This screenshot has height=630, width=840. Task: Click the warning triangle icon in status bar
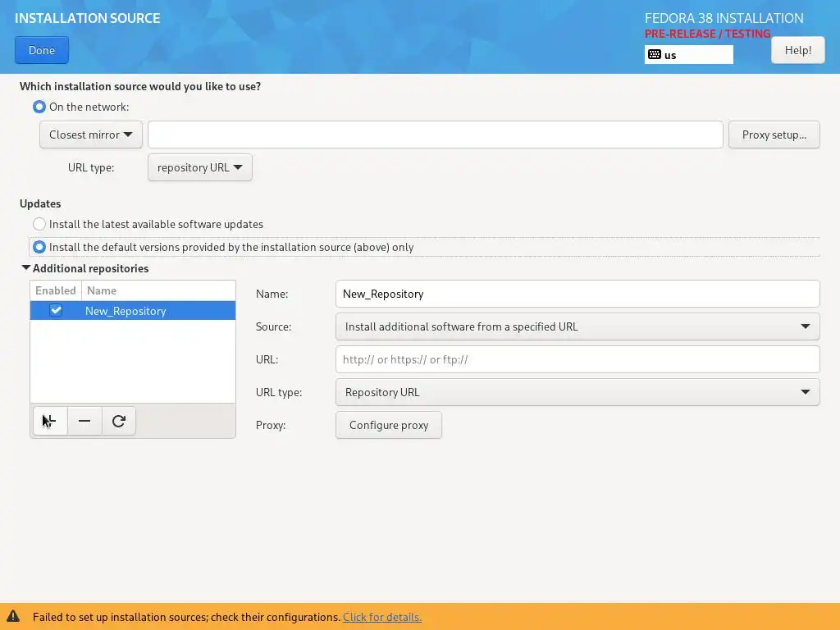coord(13,616)
